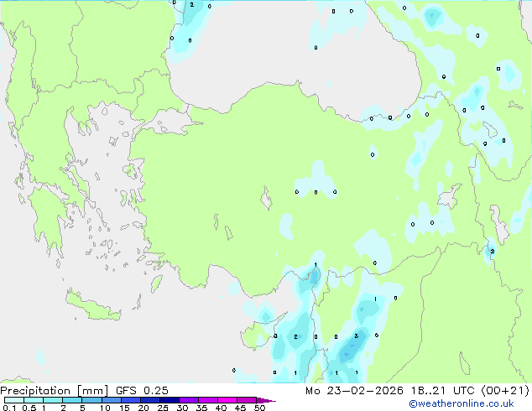
Task: Click the '50' legend scale label
Action: click(x=259, y=408)
